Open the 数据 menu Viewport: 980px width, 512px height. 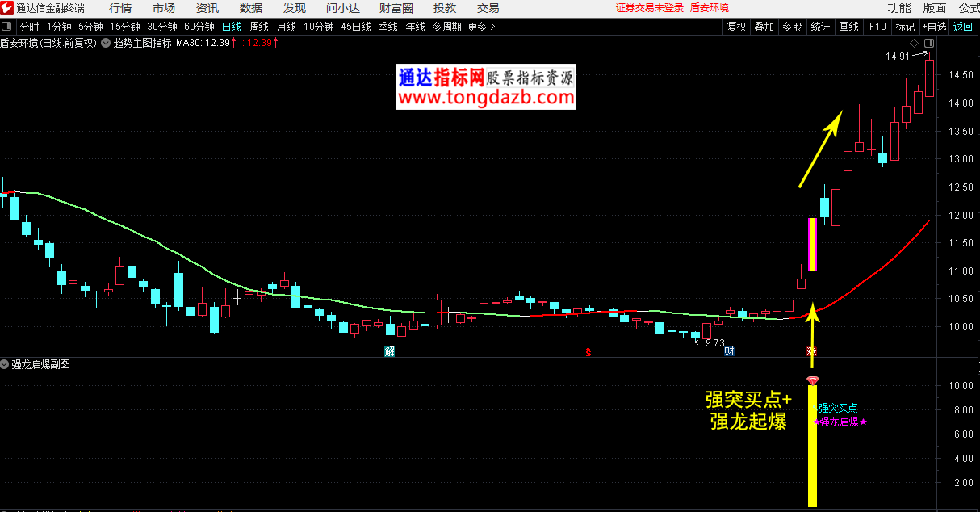(x=251, y=8)
